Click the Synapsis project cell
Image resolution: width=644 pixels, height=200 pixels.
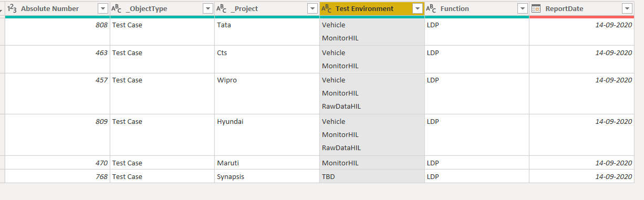point(267,176)
